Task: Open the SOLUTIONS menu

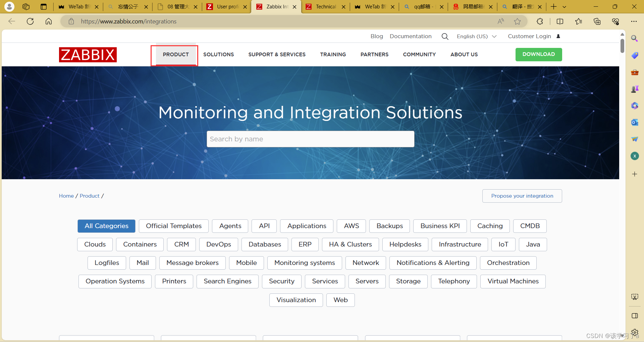Action: point(218,55)
